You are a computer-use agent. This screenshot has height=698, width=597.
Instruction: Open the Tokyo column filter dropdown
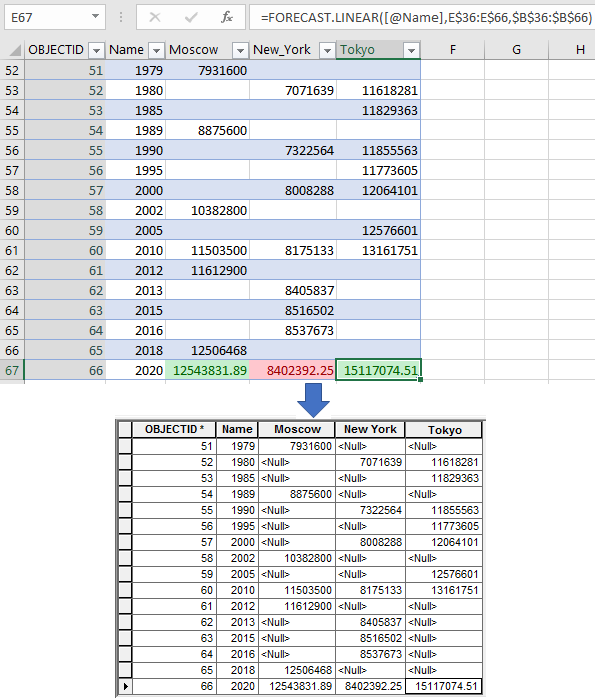411,50
